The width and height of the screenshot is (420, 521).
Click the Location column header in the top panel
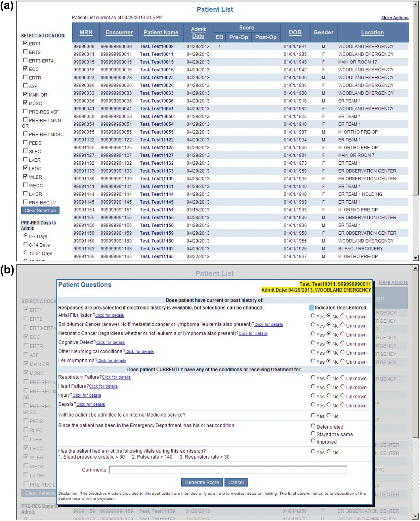[372, 32]
